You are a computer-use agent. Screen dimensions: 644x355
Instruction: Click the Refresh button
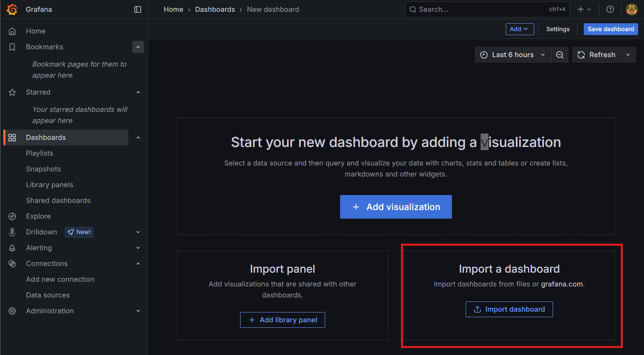[x=596, y=55]
